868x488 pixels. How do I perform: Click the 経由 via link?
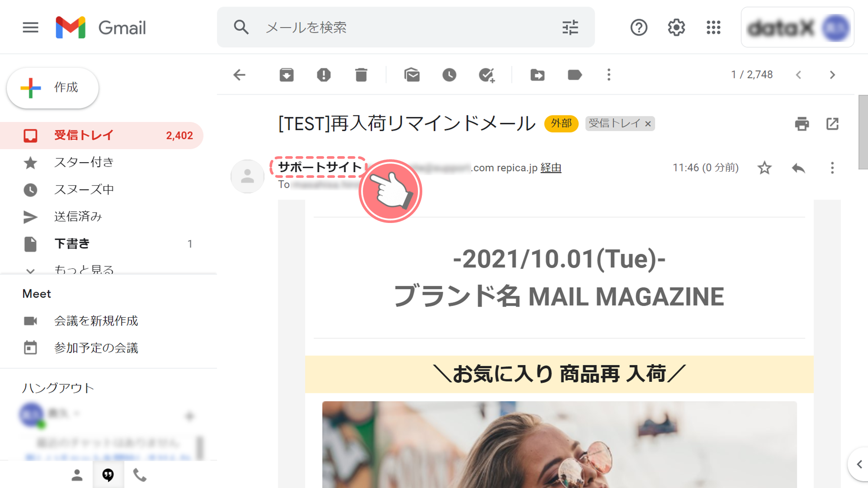click(x=551, y=168)
